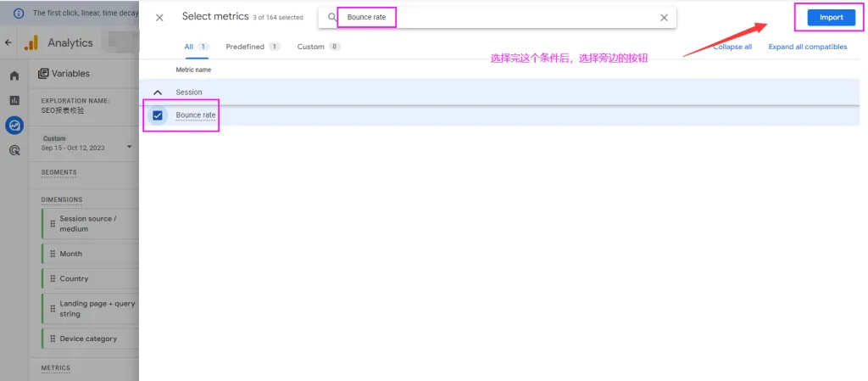The image size is (868, 381).
Task: Select the Country dimension
Action: pyautogui.click(x=90, y=278)
